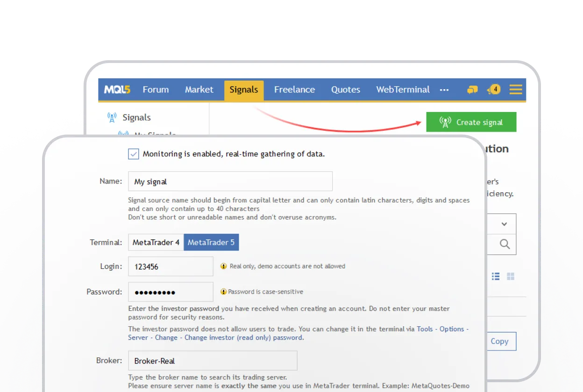Click the Password input field
583x392 pixels.
(171, 292)
